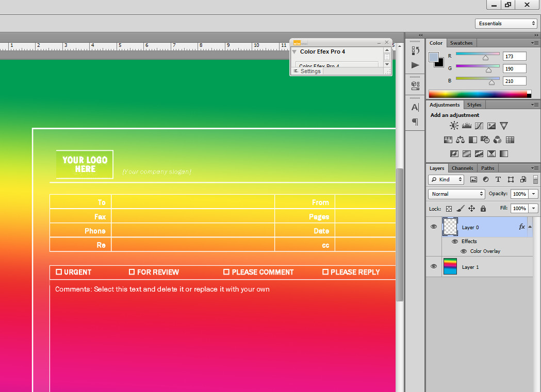
Task: Open the Paragraph panel icon
Action: 415,122
